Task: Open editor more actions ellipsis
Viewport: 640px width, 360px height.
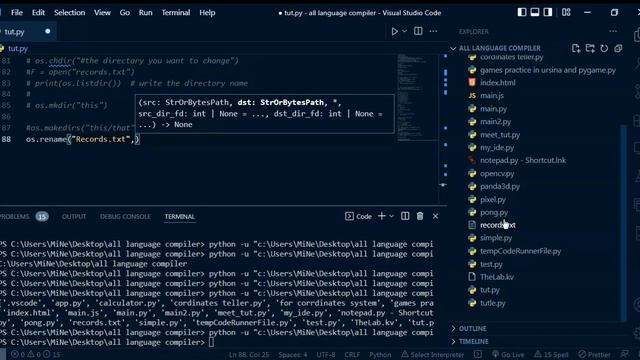Action: click(433, 31)
